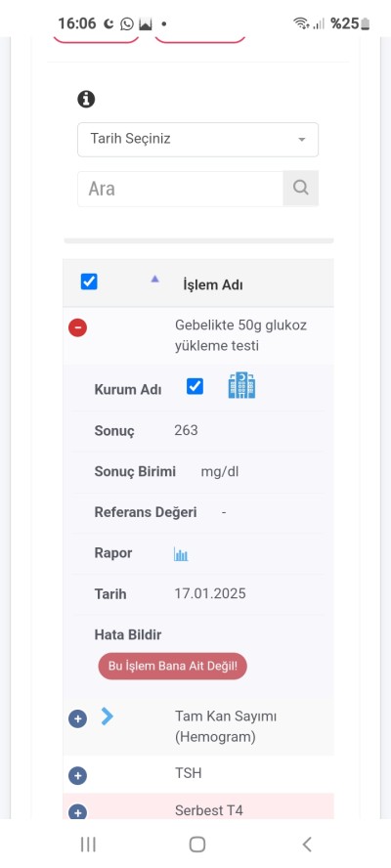Tap the black info icon

pos(86,99)
